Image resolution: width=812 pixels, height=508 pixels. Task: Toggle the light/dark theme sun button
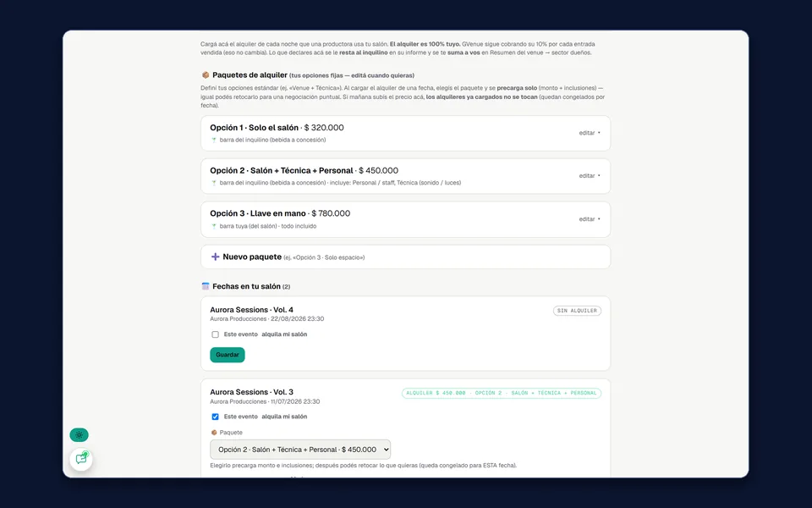[80, 435]
